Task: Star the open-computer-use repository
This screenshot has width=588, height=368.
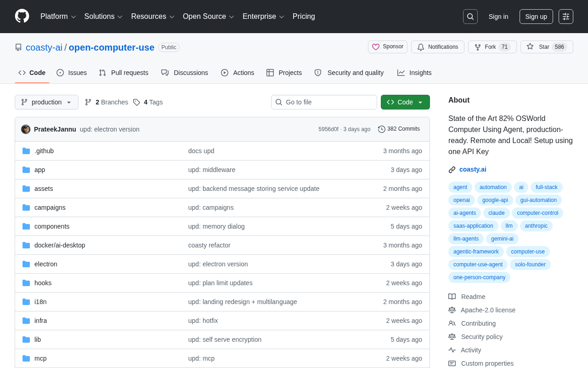Action: click(547, 47)
